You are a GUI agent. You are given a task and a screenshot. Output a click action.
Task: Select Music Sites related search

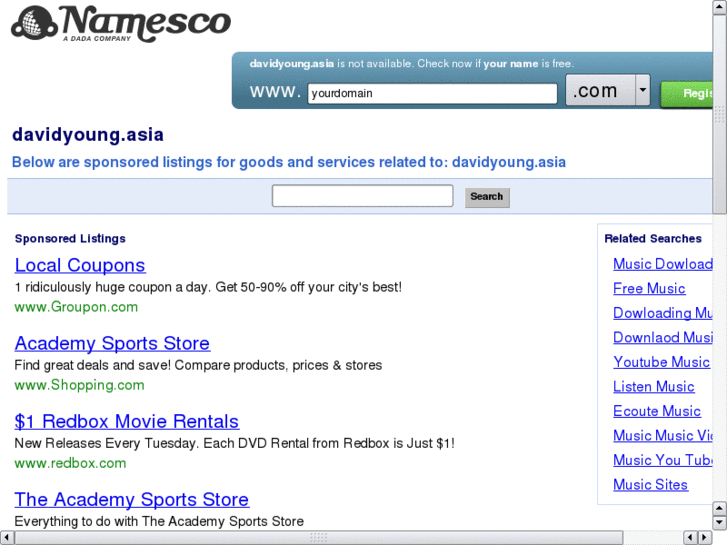(x=650, y=485)
